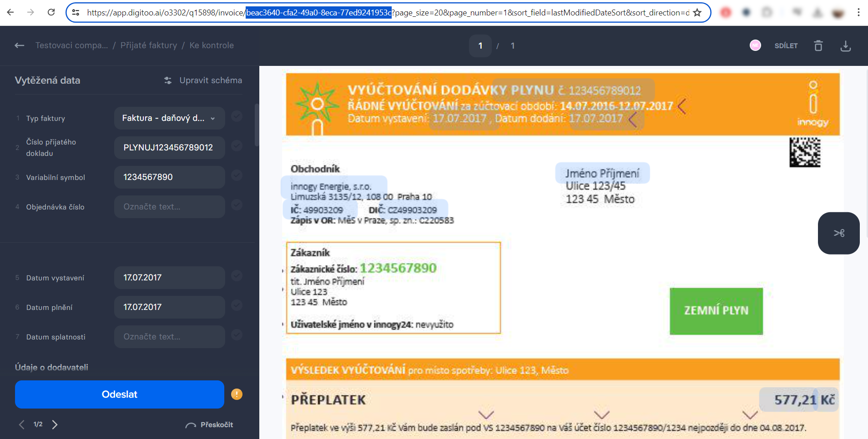
Task: Download the invoice with the download icon
Action: point(845,46)
